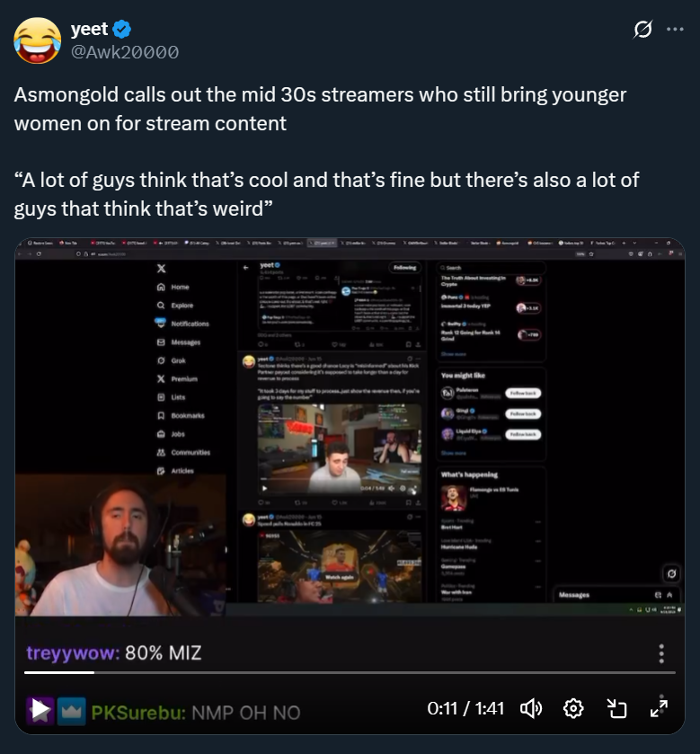
Task: Mute the video with the speaker icon
Action: (531, 708)
